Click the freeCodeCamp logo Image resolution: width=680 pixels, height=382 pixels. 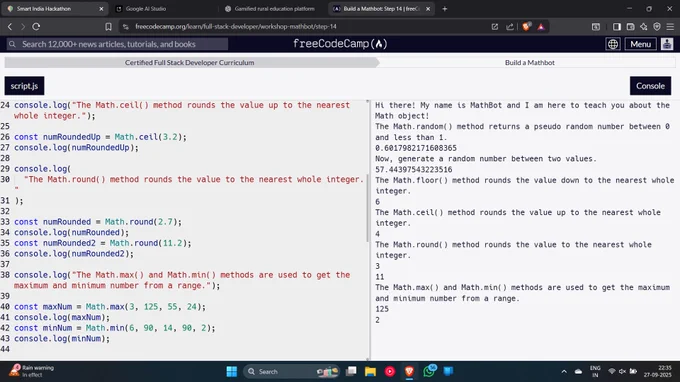(x=340, y=43)
